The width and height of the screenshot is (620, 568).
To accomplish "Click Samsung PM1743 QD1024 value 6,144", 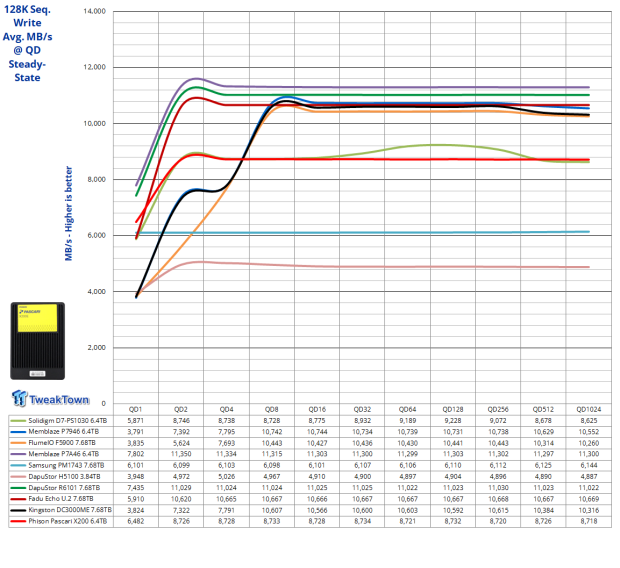I will (x=589, y=465).
